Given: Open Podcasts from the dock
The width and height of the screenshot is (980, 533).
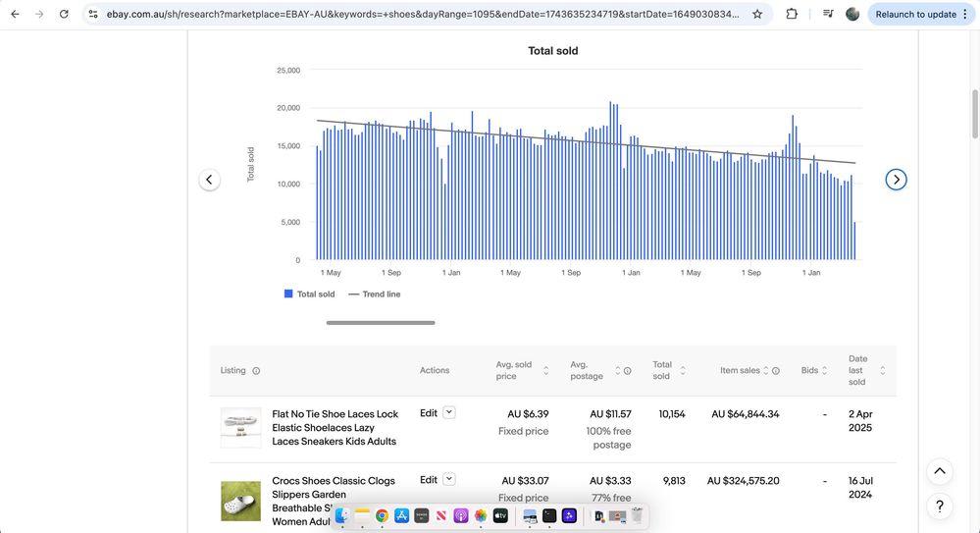Looking at the screenshot, I should pyautogui.click(x=461, y=516).
